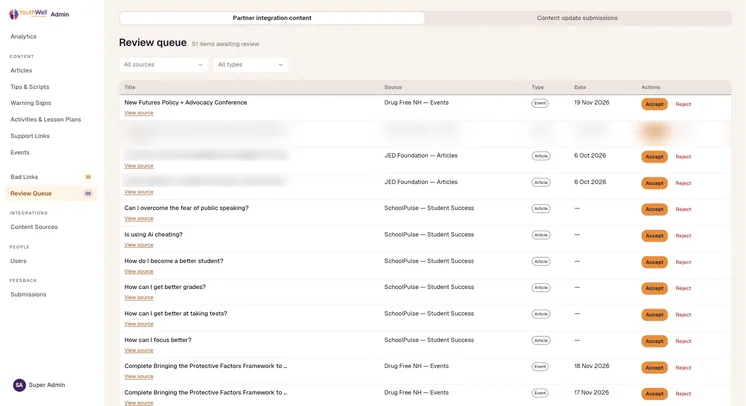Open Support Links section
The width and height of the screenshot is (746, 406).
coord(30,136)
